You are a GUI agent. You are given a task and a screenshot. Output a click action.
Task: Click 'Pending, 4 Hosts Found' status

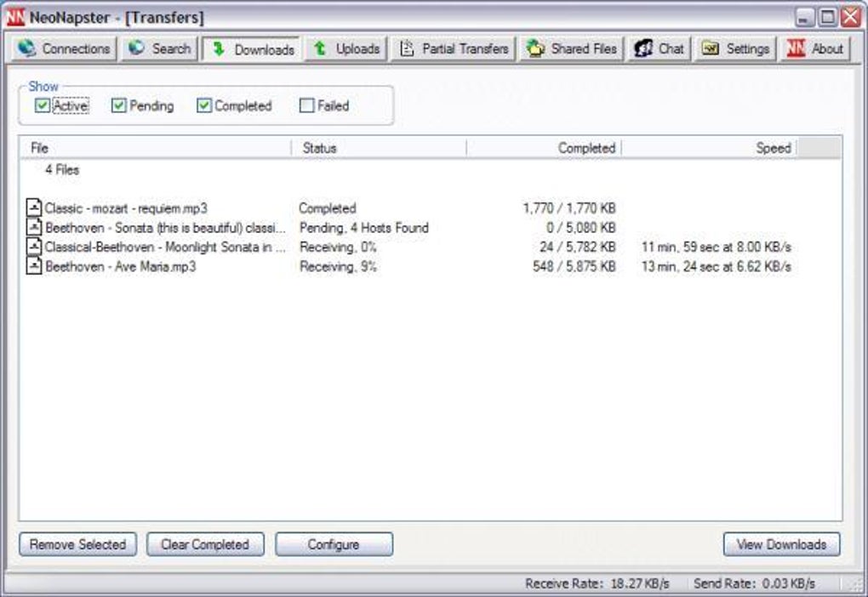tap(364, 227)
